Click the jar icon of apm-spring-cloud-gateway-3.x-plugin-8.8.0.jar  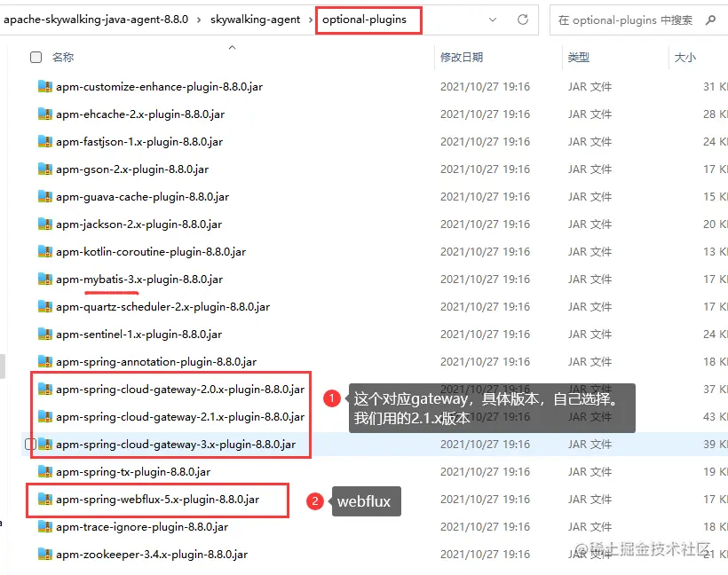45,445
